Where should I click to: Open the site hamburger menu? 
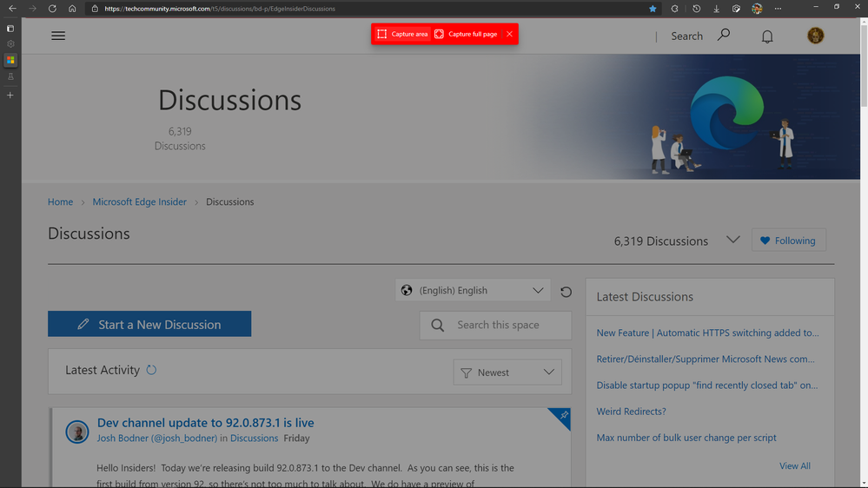(58, 36)
